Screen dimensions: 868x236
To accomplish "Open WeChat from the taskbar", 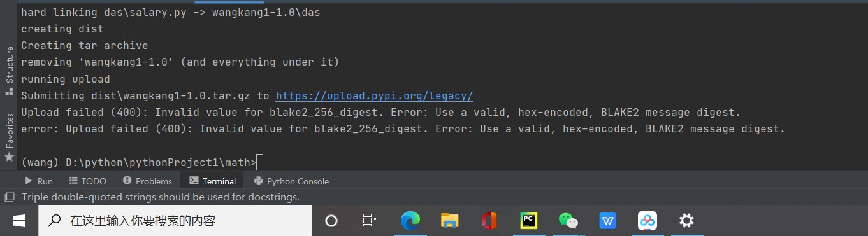I will point(568,221).
